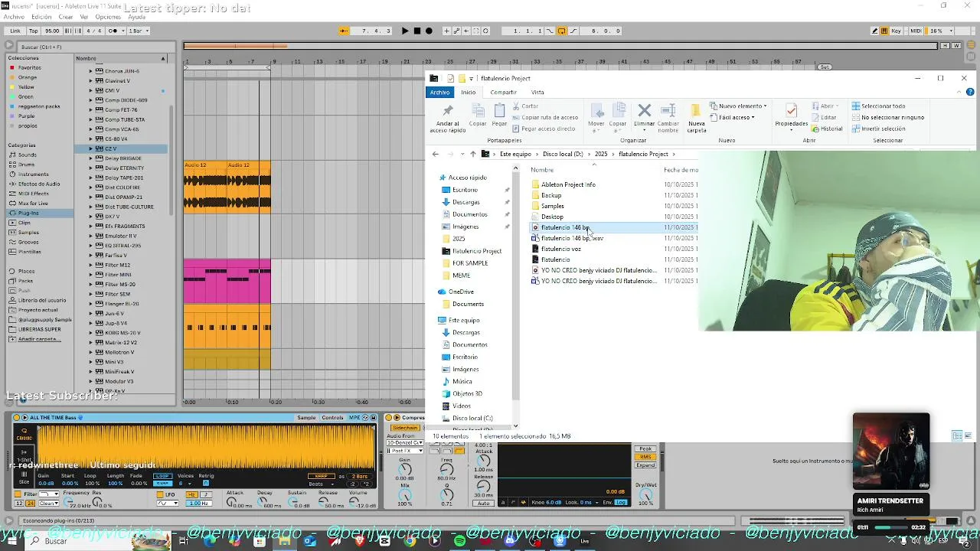The width and height of the screenshot is (980, 551).
Task: Click Seleccionar todo in ribbon
Action: [879, 106]
